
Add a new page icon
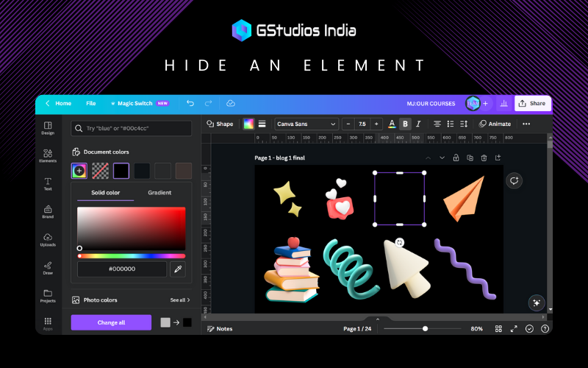(x=498, y=158)
